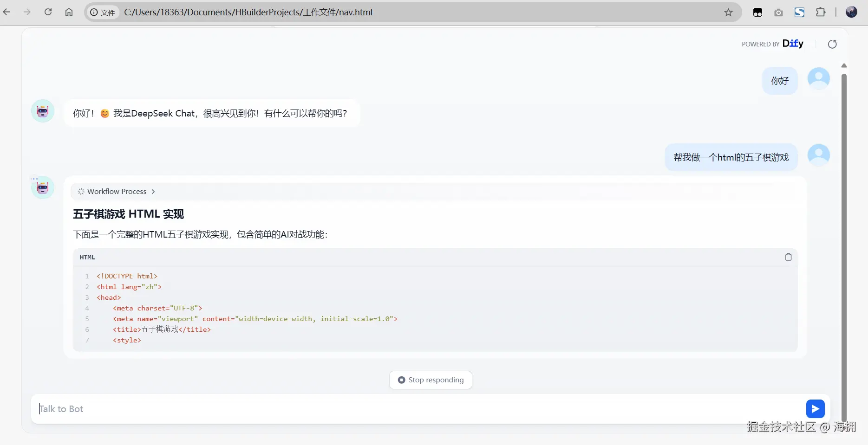Viewport: 868px width, 445px height.
Task: Click the scrollbar up arrow
Action: point(844,65)
